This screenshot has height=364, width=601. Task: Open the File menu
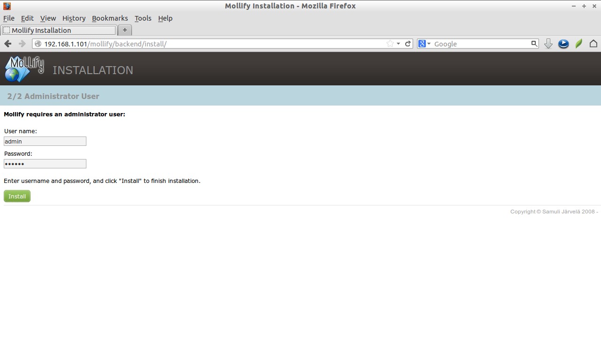click(9, 18)
